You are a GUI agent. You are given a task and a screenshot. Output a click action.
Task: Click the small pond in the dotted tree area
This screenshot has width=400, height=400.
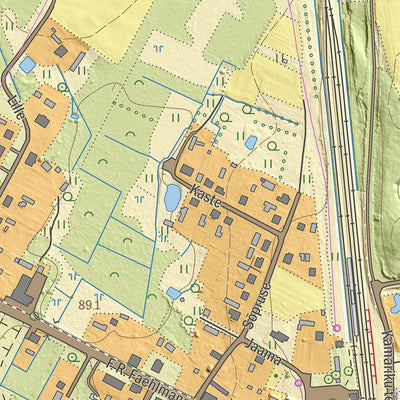pos(251,142)
